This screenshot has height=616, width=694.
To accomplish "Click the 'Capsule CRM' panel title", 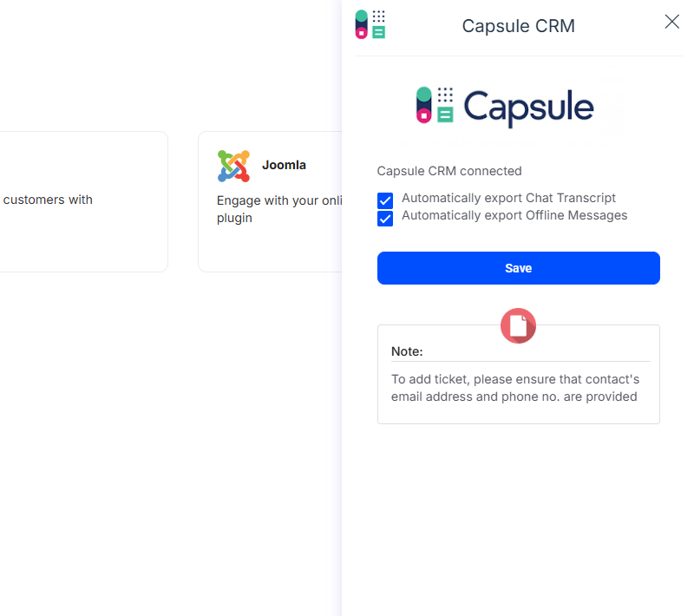I will point(518,26).
